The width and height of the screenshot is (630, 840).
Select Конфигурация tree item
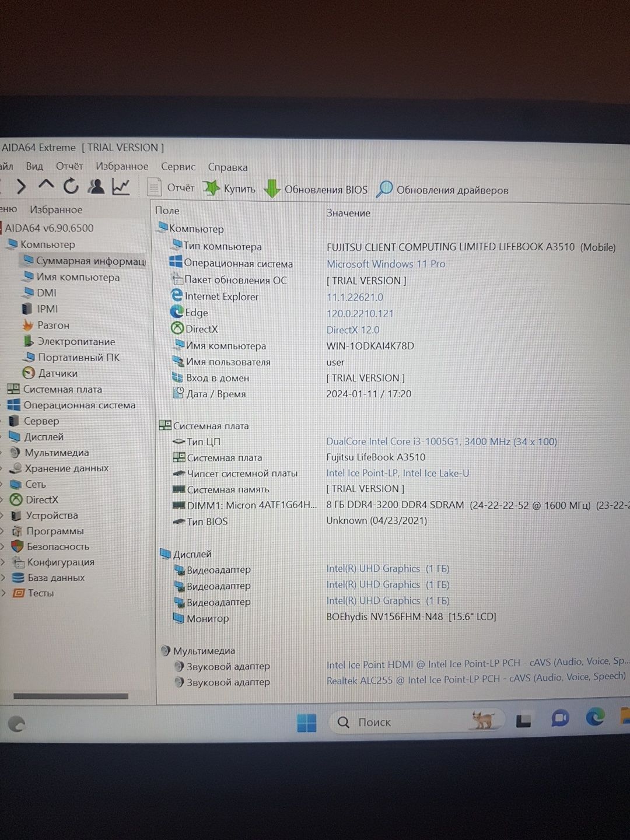pos(53,562)
